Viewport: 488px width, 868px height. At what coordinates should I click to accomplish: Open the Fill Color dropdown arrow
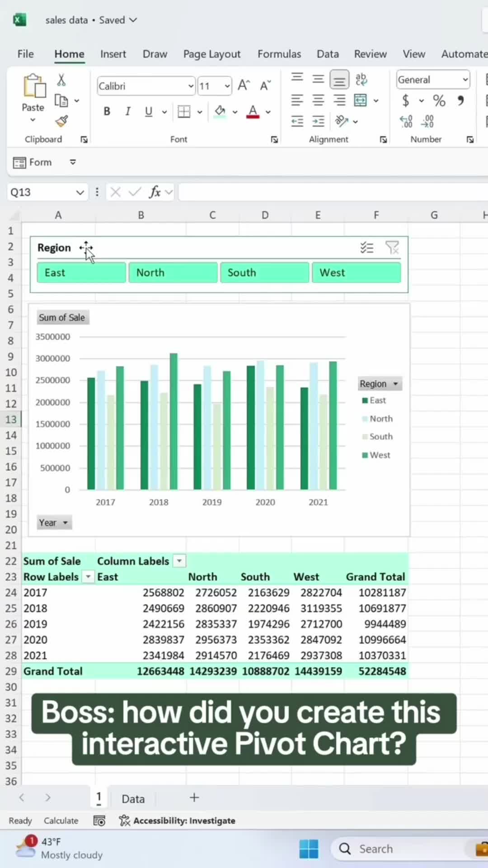pos(235,112)
